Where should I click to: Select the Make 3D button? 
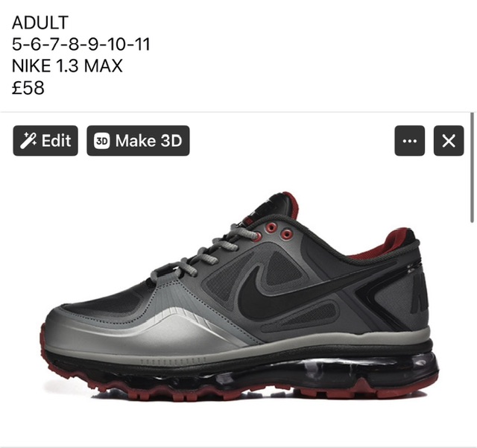click(138, 141)
